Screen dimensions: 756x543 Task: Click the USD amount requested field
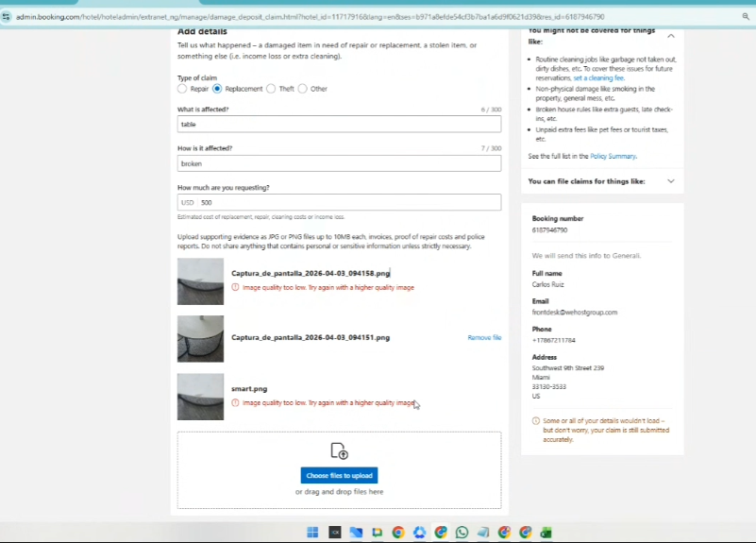coord(339,202)
